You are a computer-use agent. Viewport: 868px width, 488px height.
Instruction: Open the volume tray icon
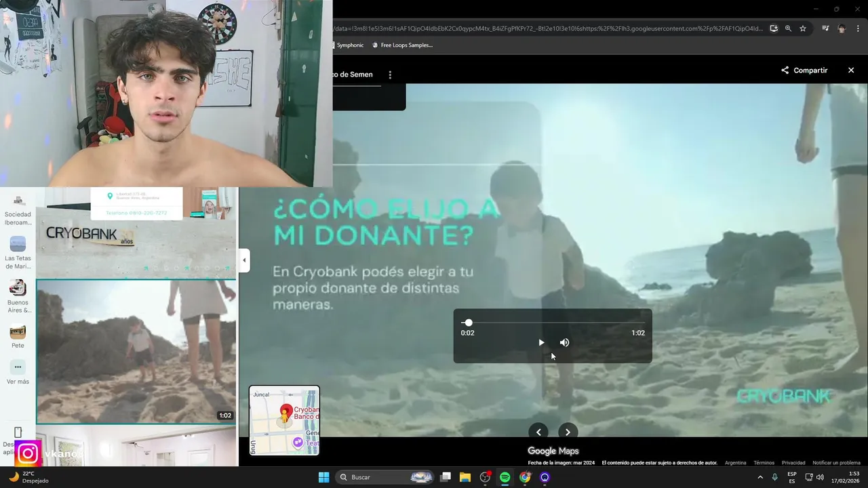820,477
